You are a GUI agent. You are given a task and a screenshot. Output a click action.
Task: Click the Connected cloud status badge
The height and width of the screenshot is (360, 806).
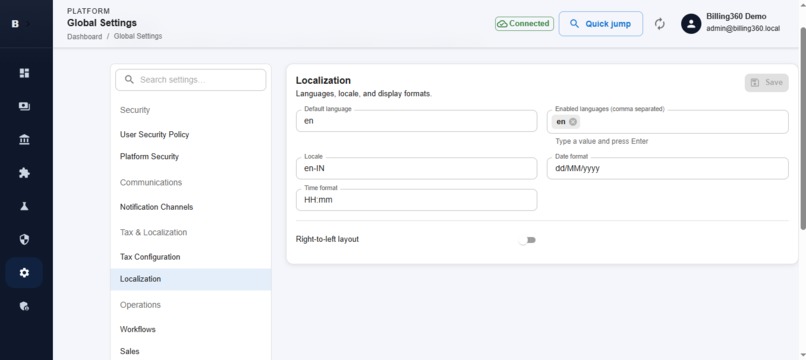click(524, 24)
